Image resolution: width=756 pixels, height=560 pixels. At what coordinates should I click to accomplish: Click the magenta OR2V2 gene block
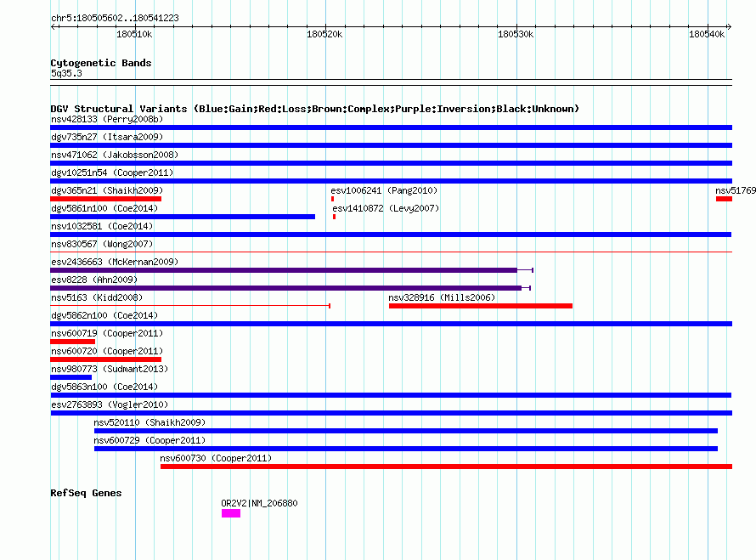point(231,513)
